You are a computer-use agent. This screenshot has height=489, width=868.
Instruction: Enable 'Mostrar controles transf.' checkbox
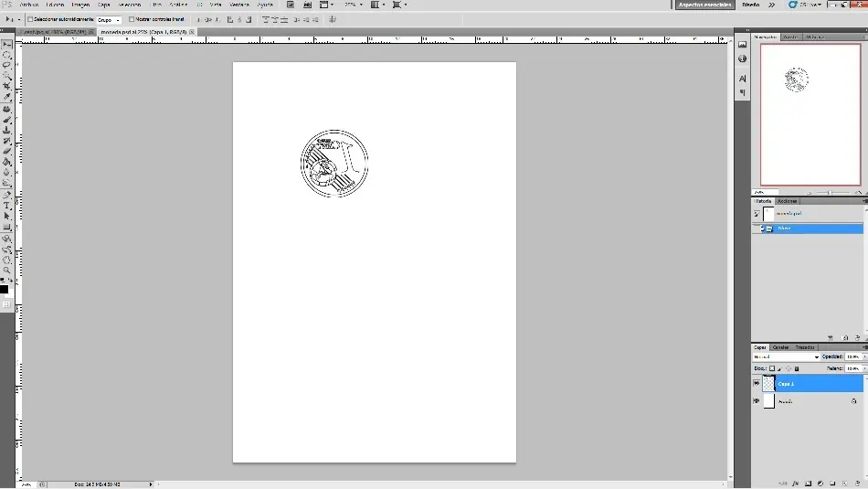pos(132,19)
